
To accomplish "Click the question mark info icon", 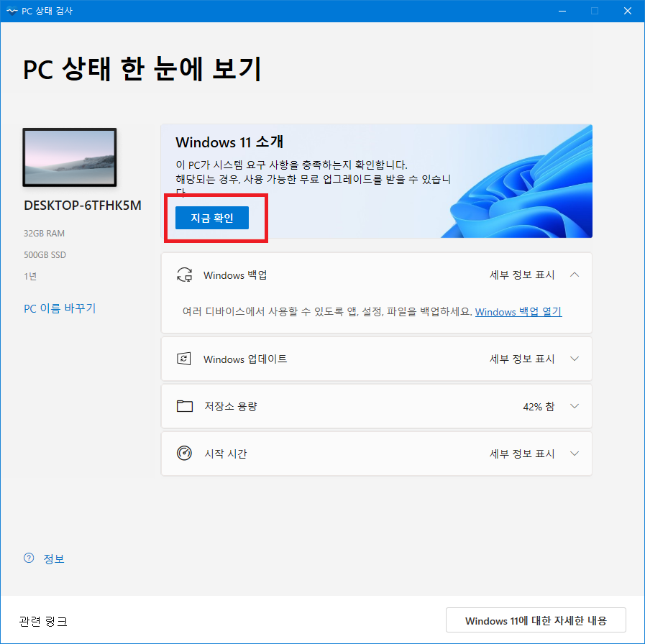I will (x=29, y=558).
